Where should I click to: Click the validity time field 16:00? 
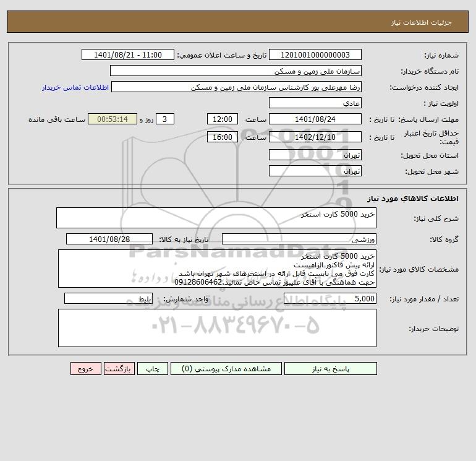pos(223,137)
